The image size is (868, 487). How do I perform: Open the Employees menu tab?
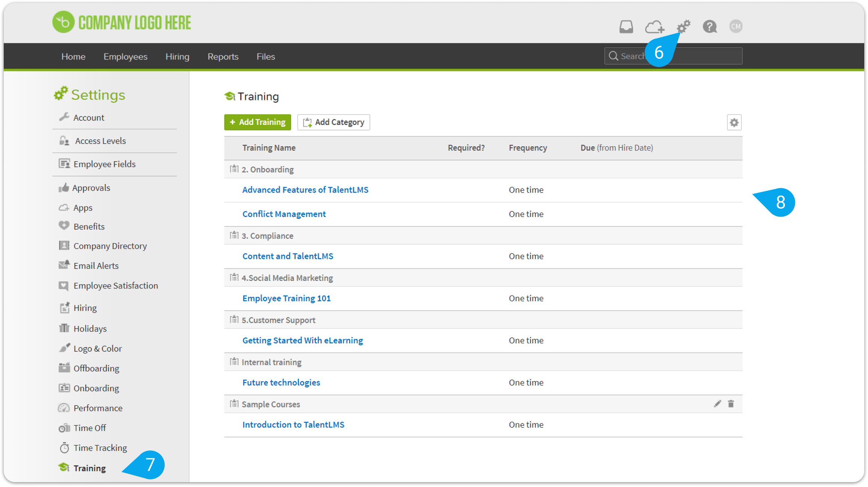pos(125,56)
